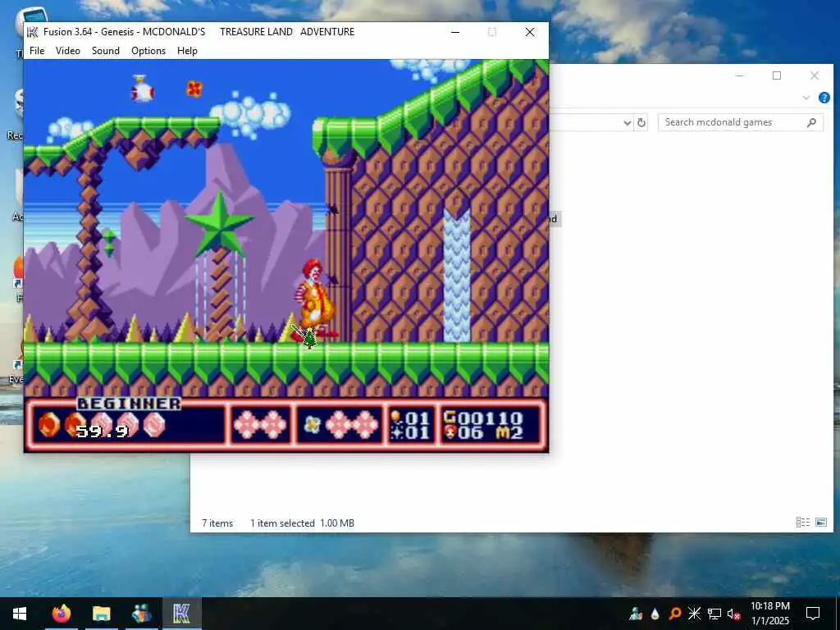Click the Search mcdonald games field
The width and height of the screenshot is (840, 630).
(741, 122)
